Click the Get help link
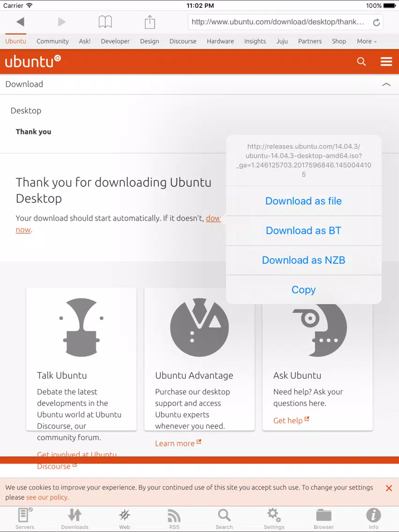399x532 pixels. [x=291, y=421]
